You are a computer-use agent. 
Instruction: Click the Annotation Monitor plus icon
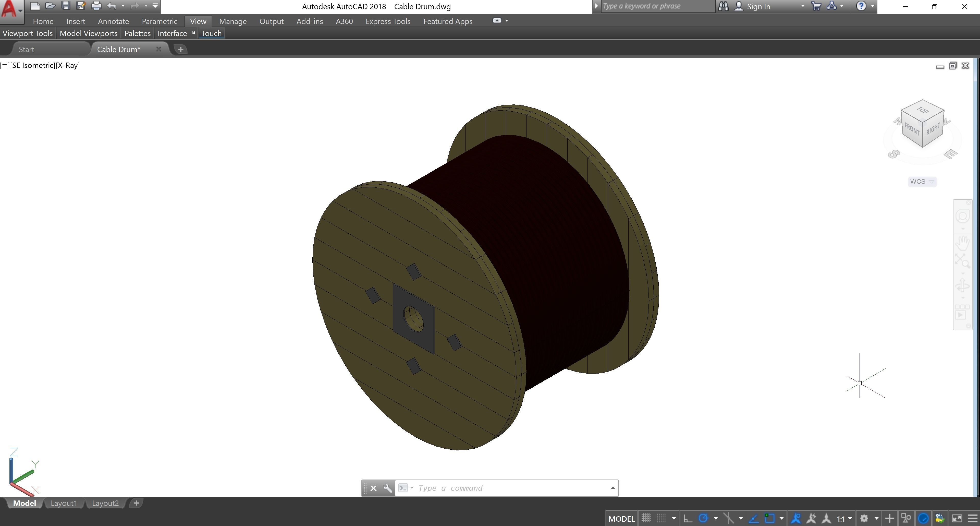pyautogui.click(x=889, y=518)
